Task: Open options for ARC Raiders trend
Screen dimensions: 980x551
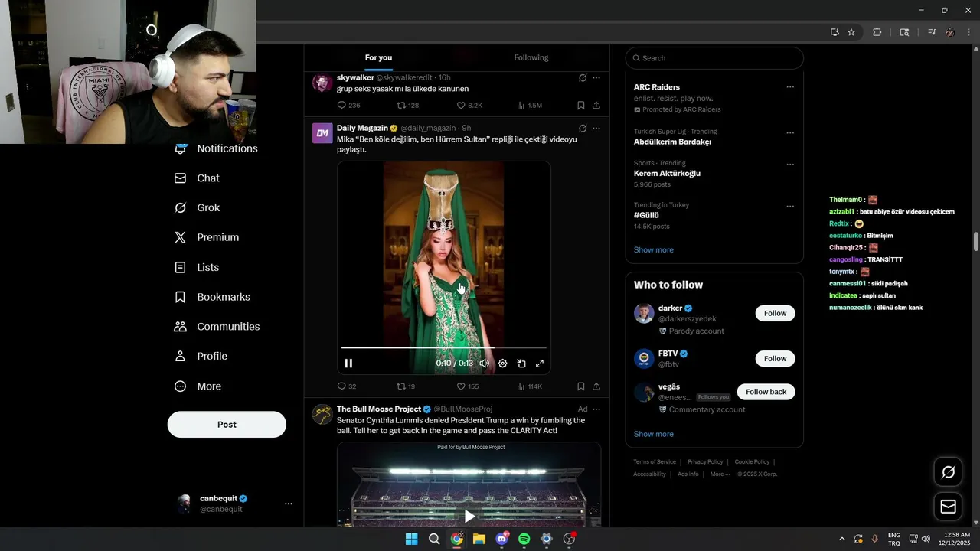Action: pos(790,87)
